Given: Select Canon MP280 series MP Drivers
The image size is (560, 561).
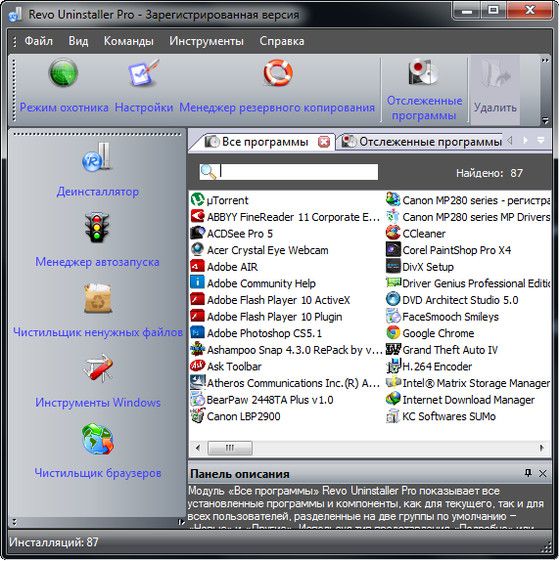Looking at the screenshot, I should (x=468, y=217).
